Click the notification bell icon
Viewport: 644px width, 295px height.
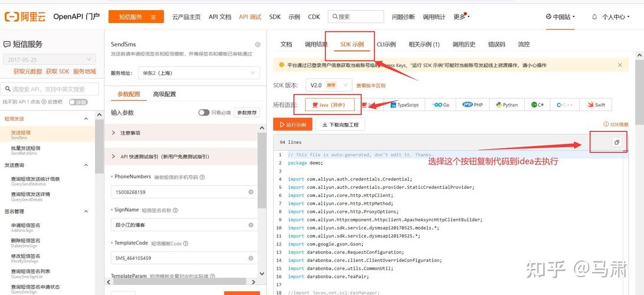click(594, 17)
